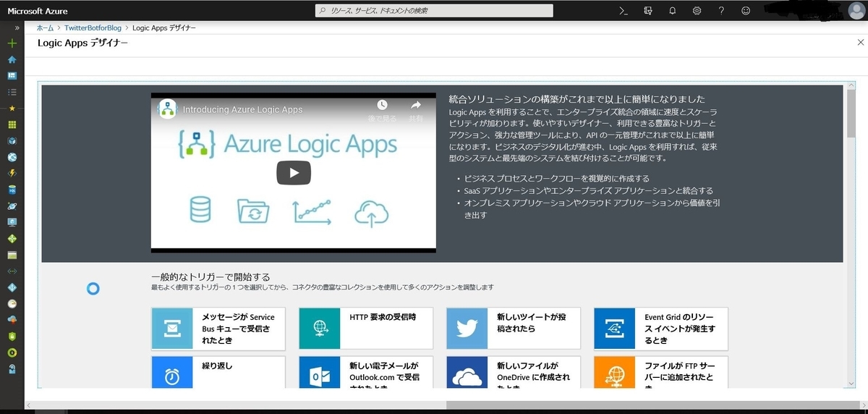
Task: Open Monitor gauge icon in sidebar
Action: [12, 303]
